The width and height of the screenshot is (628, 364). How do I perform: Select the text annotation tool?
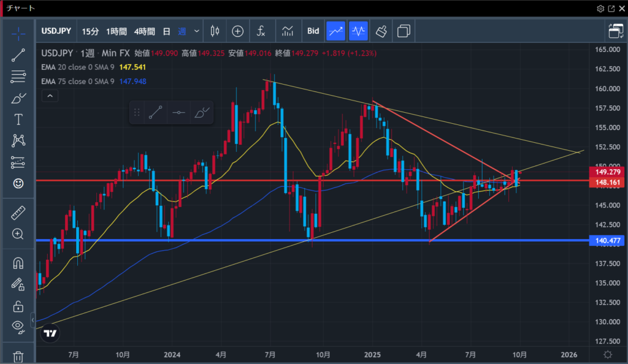tap(18, 119)
